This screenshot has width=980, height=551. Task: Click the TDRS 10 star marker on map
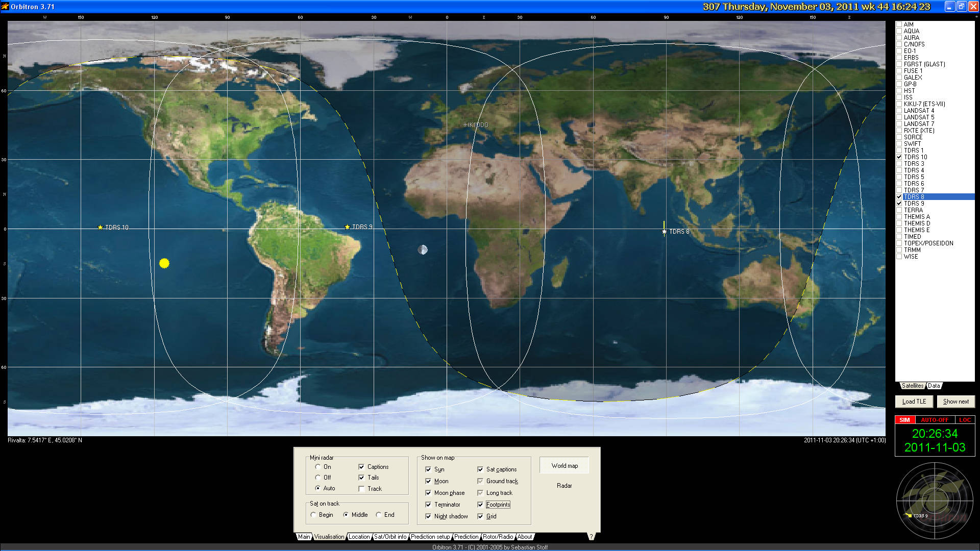pos(101,228)
